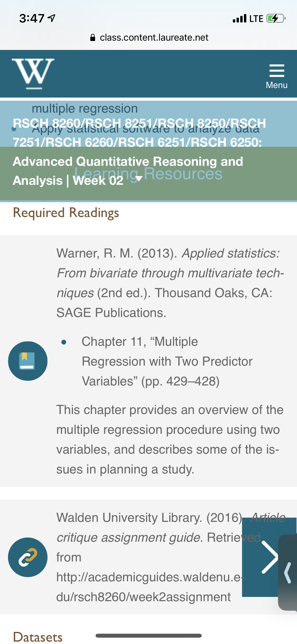Viewport: 297px width, 644px height.
Task: Tap the home indicator bar at bottom
Action: tap(149, 636)
